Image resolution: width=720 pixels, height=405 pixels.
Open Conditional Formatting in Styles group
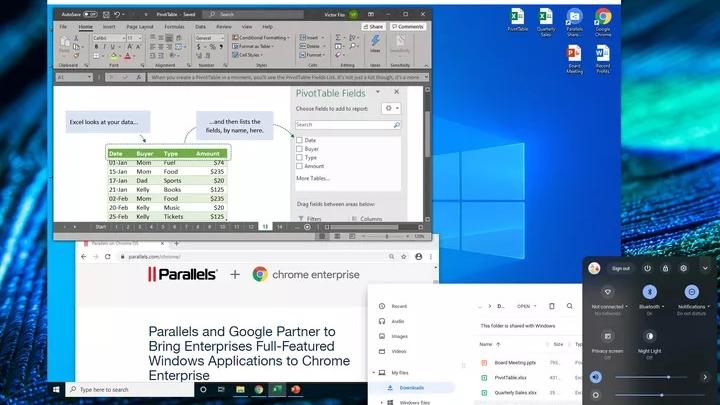point(261,38)
